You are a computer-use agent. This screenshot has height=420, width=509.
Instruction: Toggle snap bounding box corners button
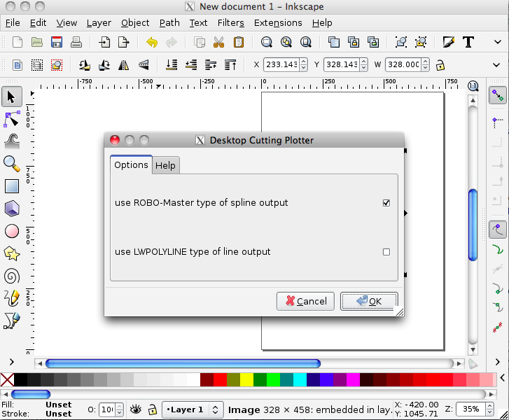click(x=497, y=122)
